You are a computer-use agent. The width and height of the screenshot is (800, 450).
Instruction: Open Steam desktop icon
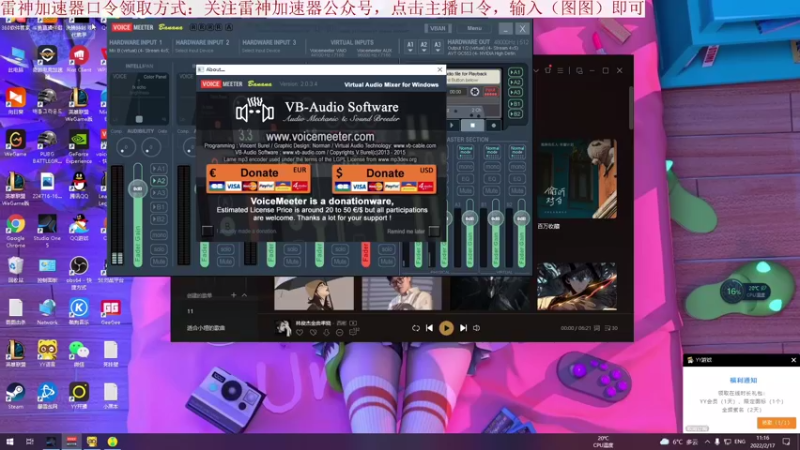(15, 396)
